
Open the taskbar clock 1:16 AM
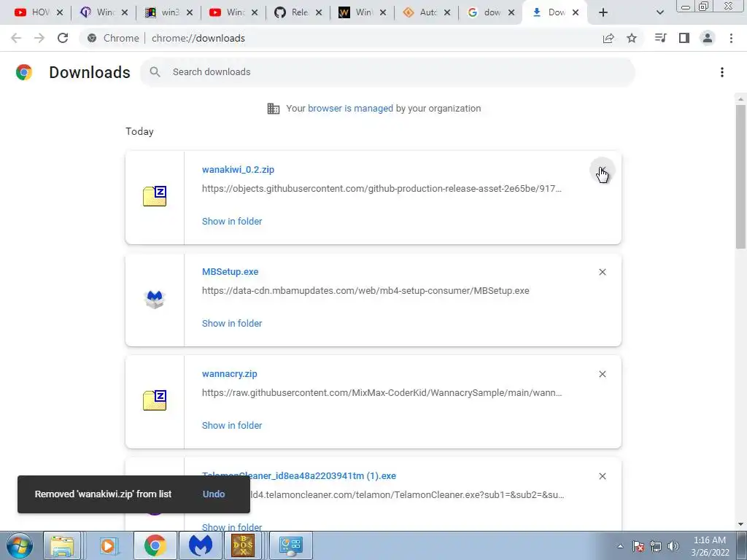pyautogui.click(x=710, y=546)
